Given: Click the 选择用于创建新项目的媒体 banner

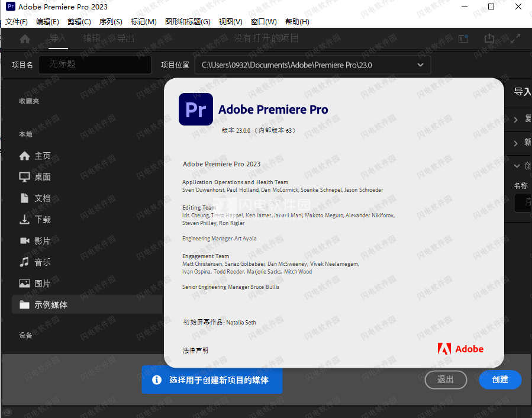Looking at the screenshot, I should coord(212,380).
